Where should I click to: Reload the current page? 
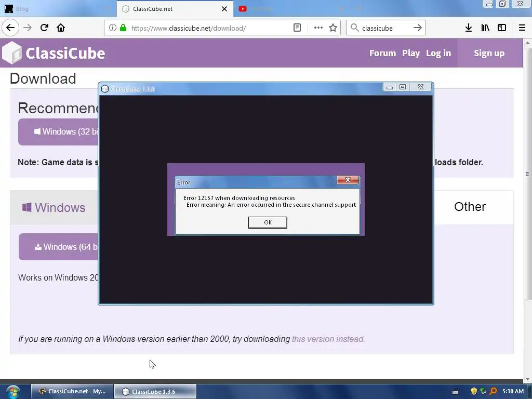[44, 28]
